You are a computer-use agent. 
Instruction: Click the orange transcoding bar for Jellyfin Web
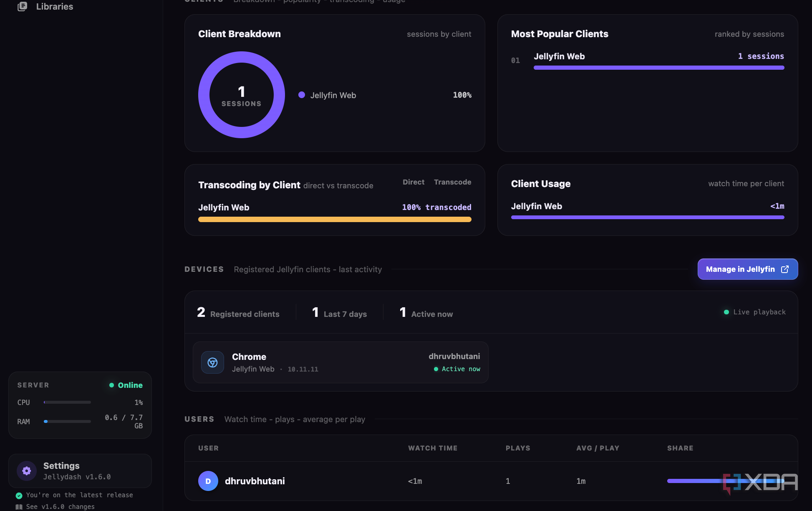point(335,219)
